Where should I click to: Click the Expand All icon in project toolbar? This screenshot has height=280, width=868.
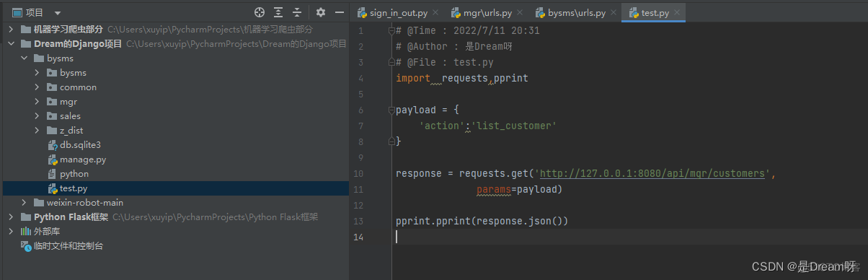coord(278,12)
